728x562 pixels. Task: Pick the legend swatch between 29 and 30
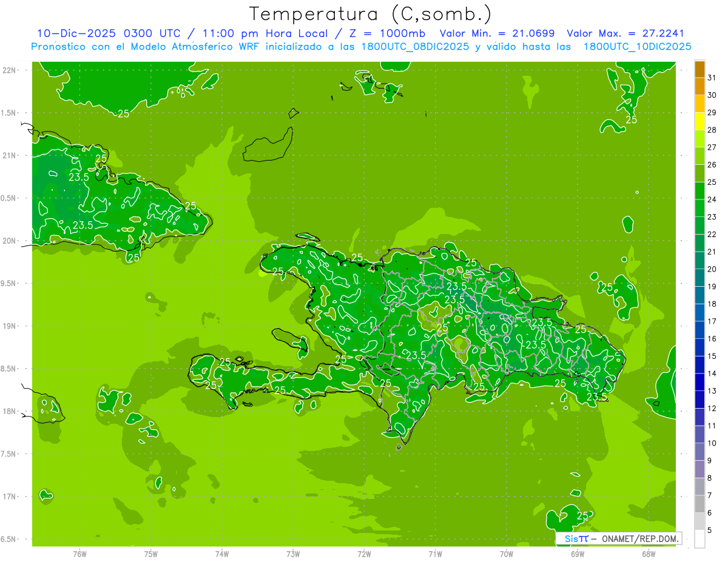coord(699,104)
